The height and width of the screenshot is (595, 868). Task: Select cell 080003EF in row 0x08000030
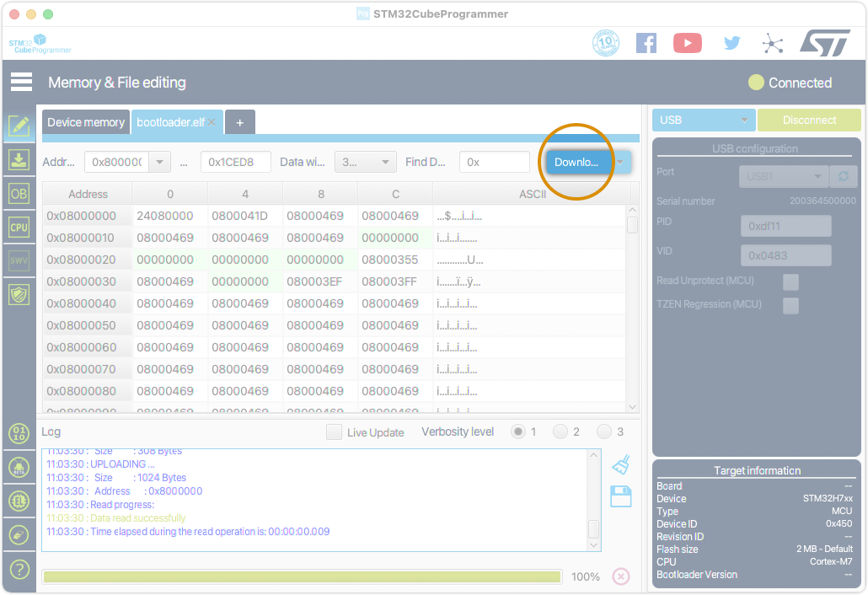point(320,281)
